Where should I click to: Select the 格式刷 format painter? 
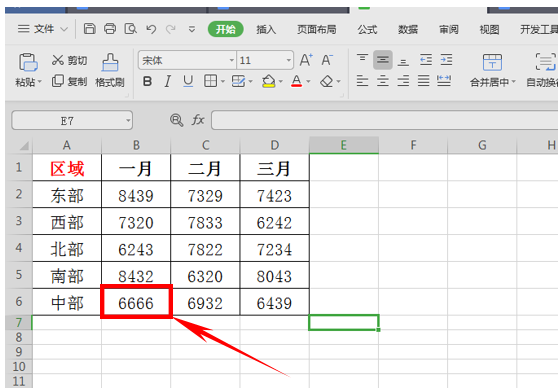pos(110,70)
